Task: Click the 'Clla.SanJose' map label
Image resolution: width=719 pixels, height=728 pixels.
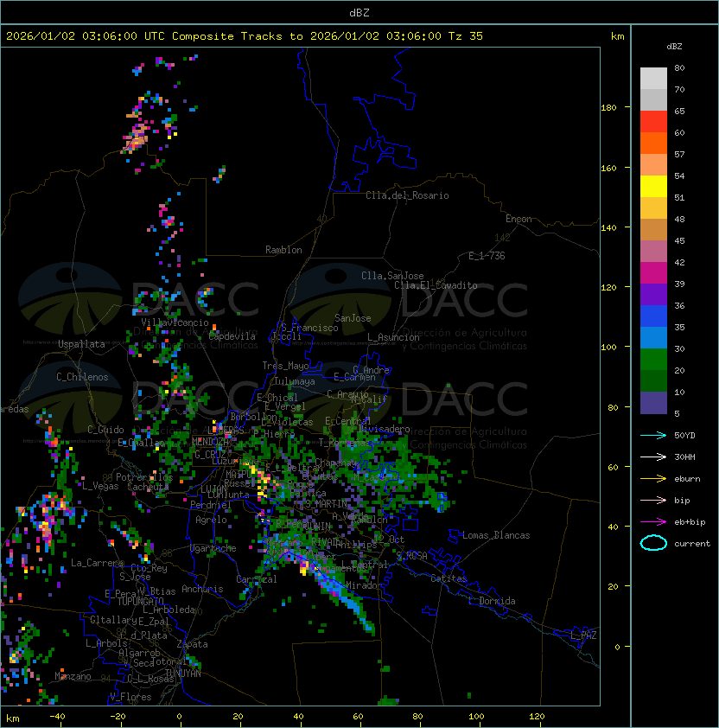Action: pos(392,276)
